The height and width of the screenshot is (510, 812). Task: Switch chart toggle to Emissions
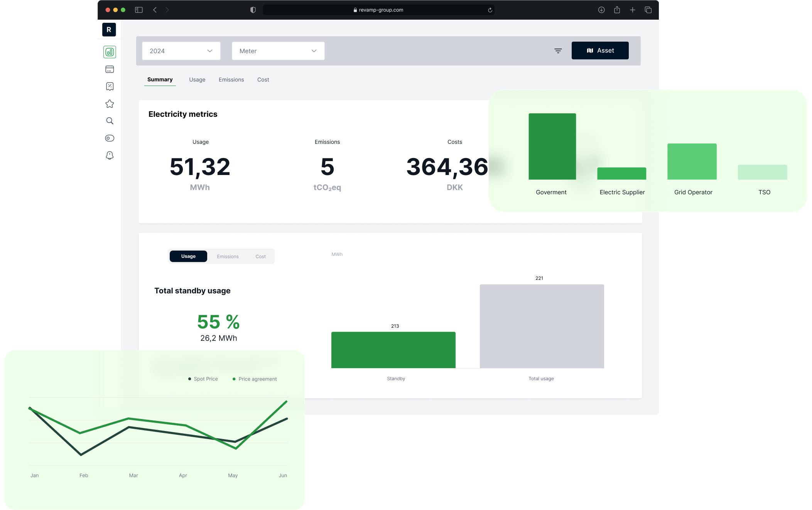pos(228,256)
